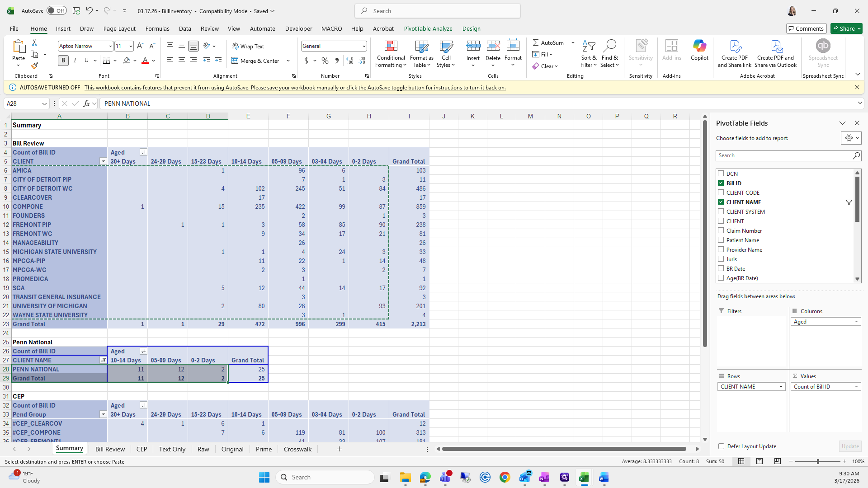Click the Copilot icon in ribbon
868x488 pixels.
(x=699, y=46)
